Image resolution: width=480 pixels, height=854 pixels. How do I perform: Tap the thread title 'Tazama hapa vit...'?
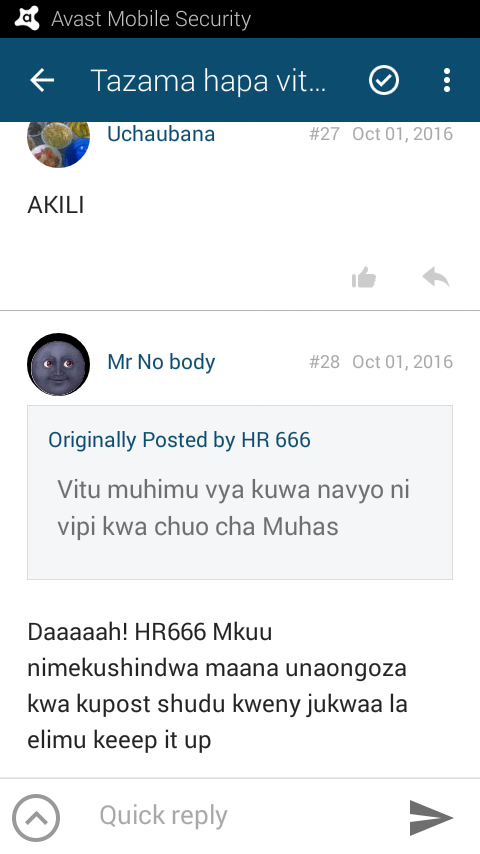point(208,81)
